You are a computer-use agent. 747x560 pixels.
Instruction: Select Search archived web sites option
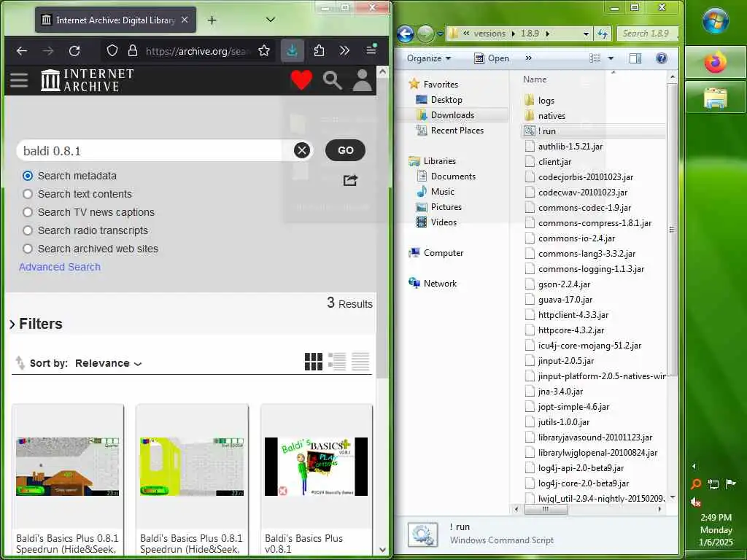pos(28,249)
